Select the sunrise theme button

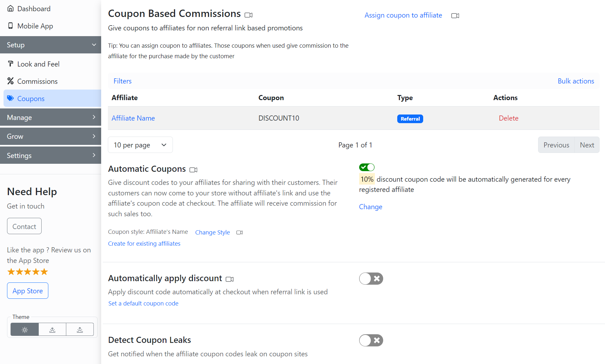point(80,329)
